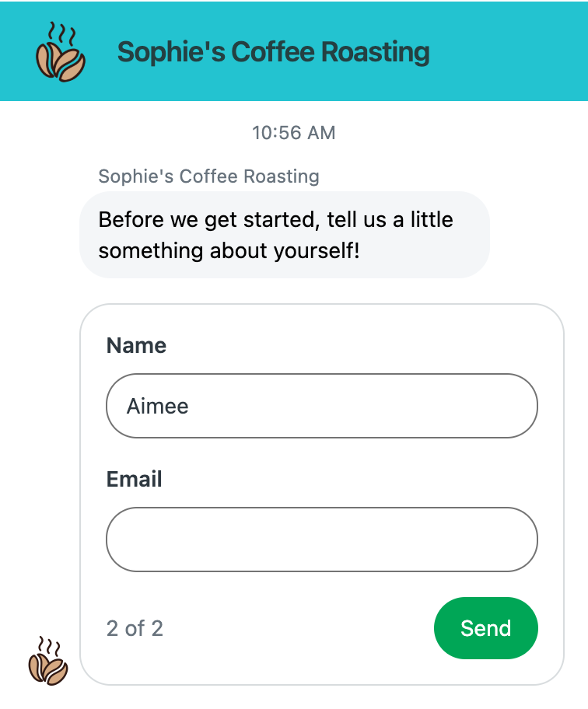The height and width of the screenshot is (709, 588).
Task: Focus the empty Email input field
Action: pyautogui.click(x=321, y=540)
